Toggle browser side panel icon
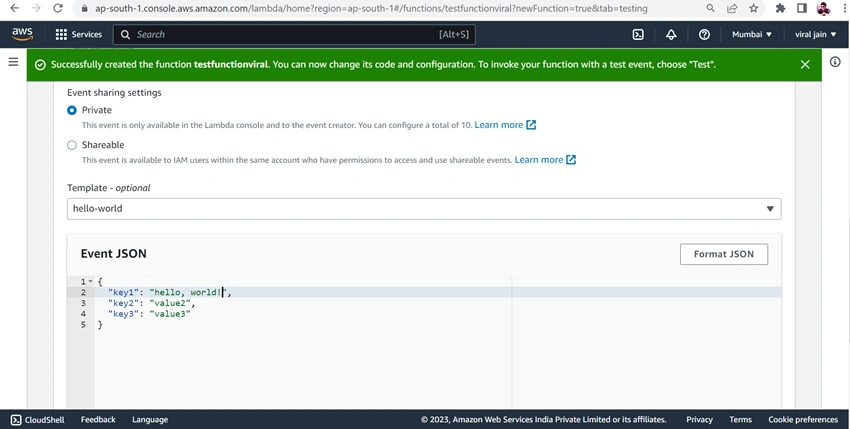850x429 pixels. (802, 8)
